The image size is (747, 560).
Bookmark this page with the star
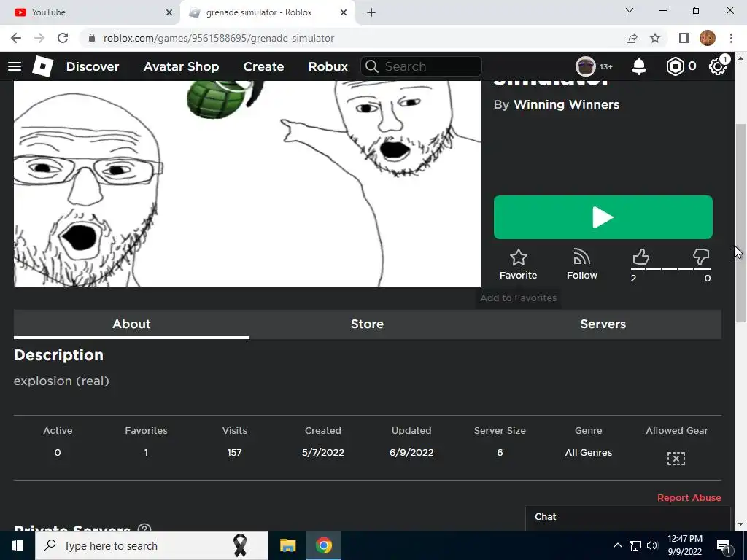[x=656, y=38]
